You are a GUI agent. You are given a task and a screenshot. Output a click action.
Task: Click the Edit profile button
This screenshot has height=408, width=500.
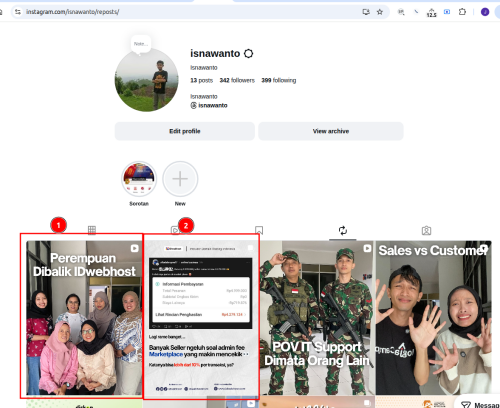(185, 131)
